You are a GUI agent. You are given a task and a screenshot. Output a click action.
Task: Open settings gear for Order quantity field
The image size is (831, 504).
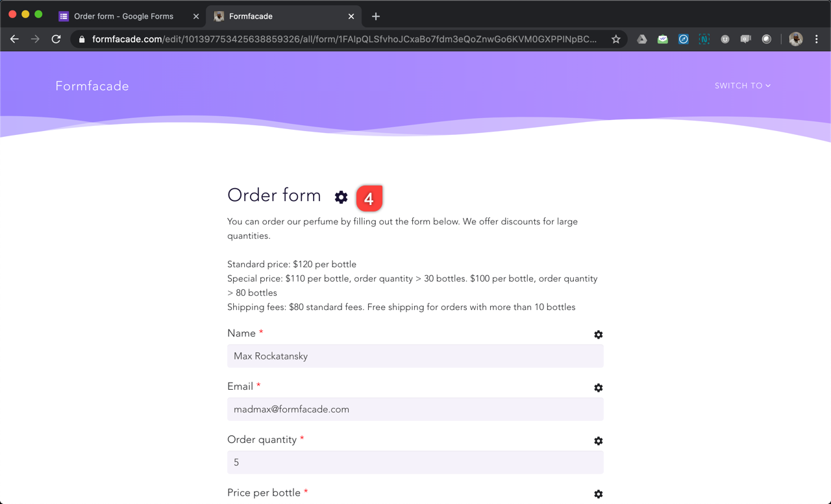point(598,441)
